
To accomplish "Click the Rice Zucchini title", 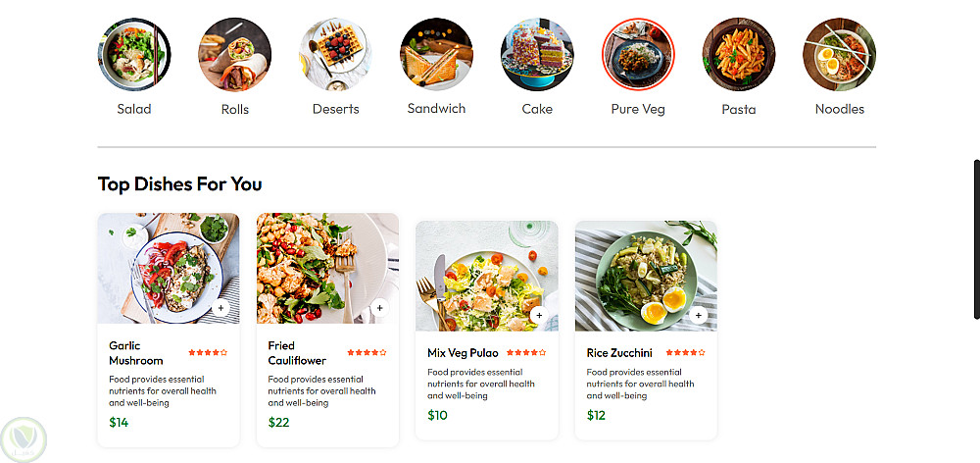I will point(619,353).
